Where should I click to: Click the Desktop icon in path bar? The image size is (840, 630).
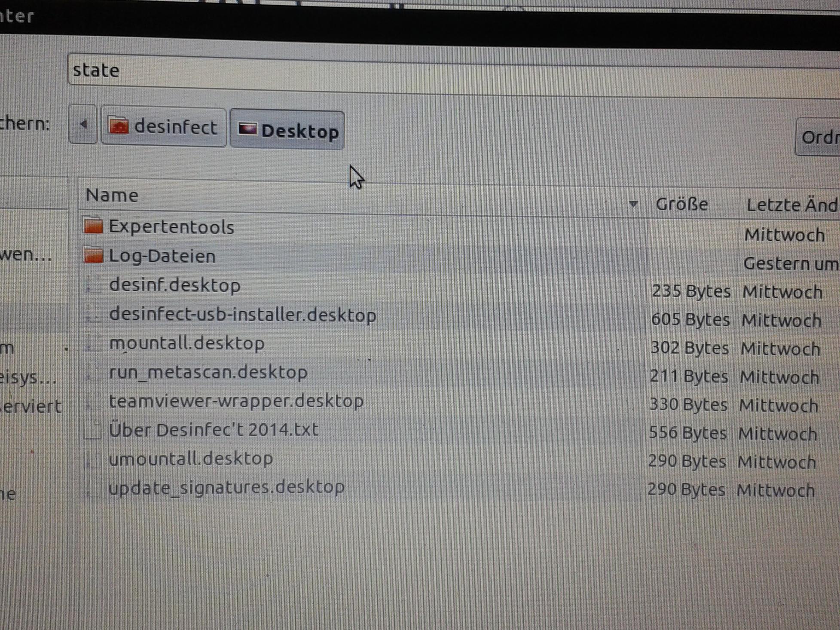(x=247, y=129)
